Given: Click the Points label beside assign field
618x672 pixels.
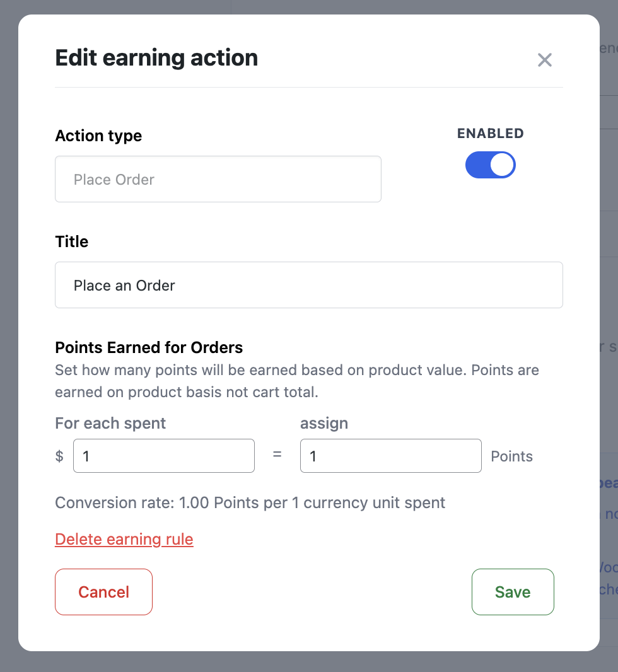Looking at the screenshot, I should click(511, 455).
